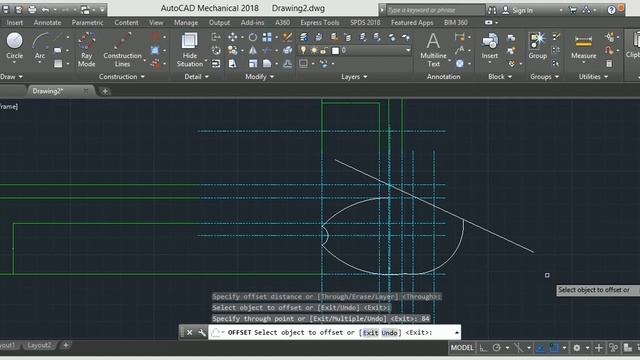The width and height of the screenshot is (640, 360).
Task: Select the Rotate tool in Modify panel
Action: 253,38
